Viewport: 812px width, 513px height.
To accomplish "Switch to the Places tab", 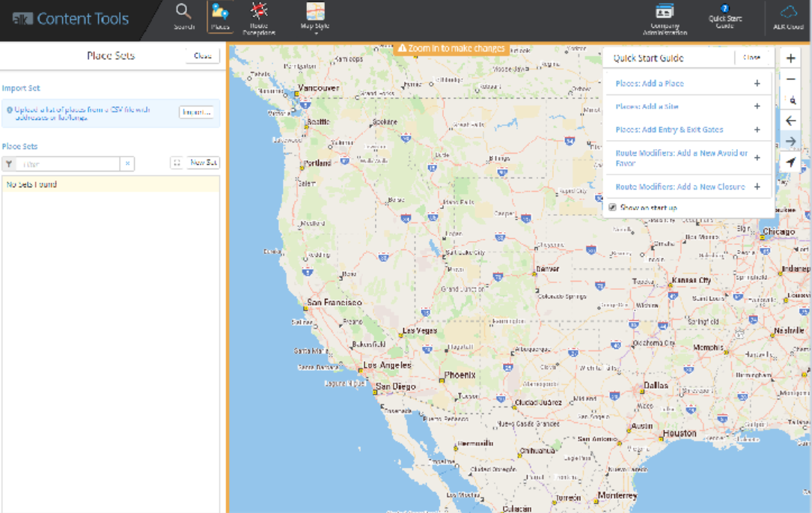I will point(220,16).
